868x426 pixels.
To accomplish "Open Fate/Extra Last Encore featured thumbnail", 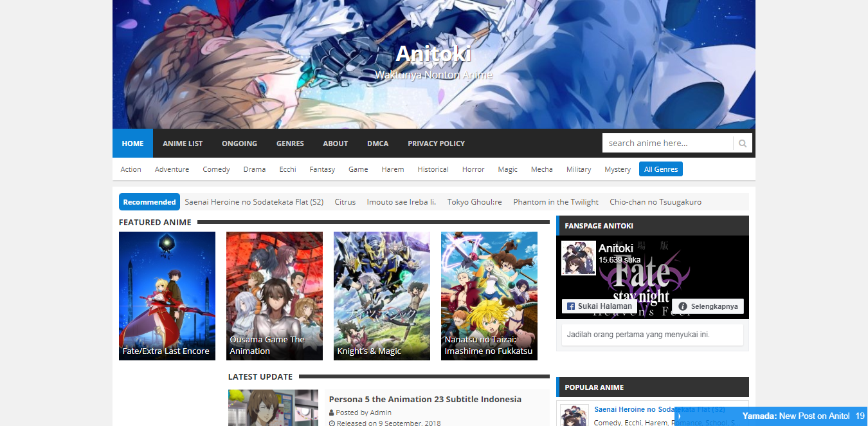I will click(167, 296).
